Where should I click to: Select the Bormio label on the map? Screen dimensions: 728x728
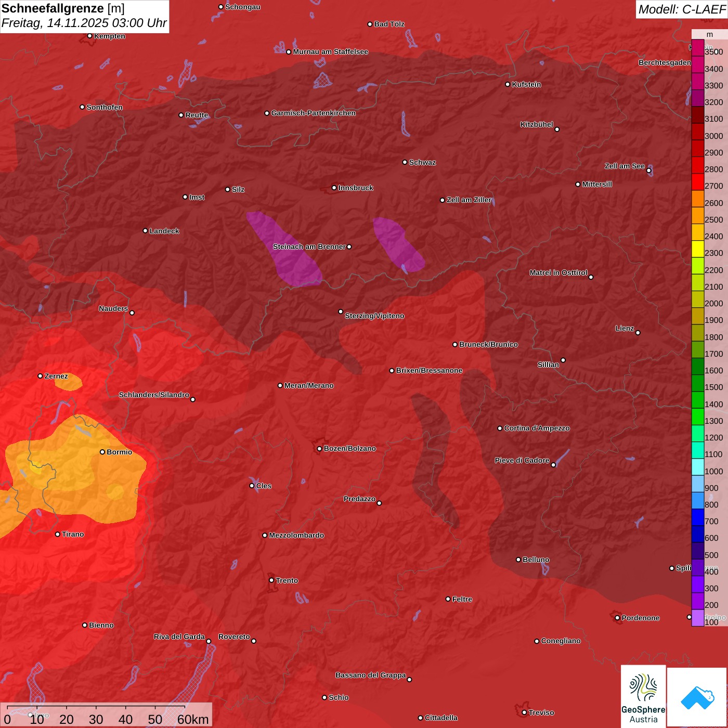[119, 452]
